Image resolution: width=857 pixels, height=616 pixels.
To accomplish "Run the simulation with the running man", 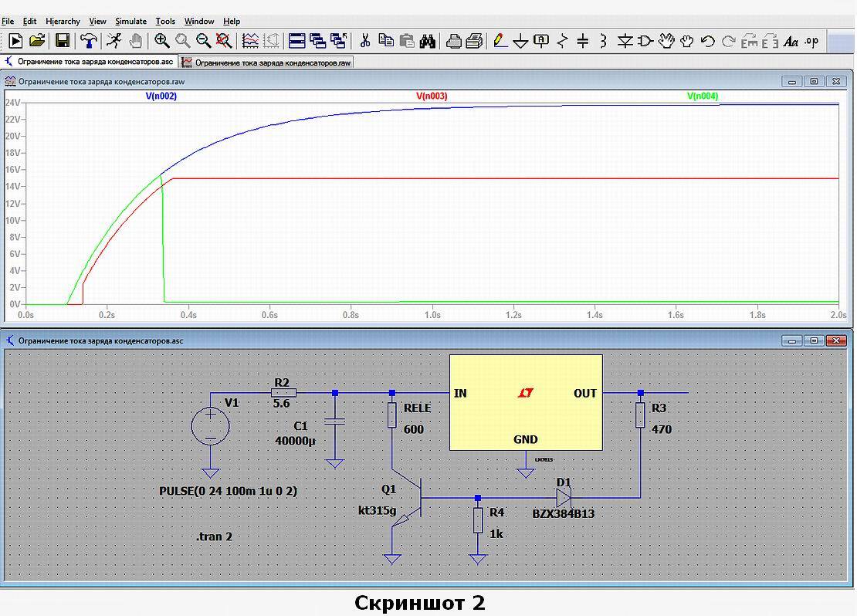I will pyautogui.click(x=113, y=41).
